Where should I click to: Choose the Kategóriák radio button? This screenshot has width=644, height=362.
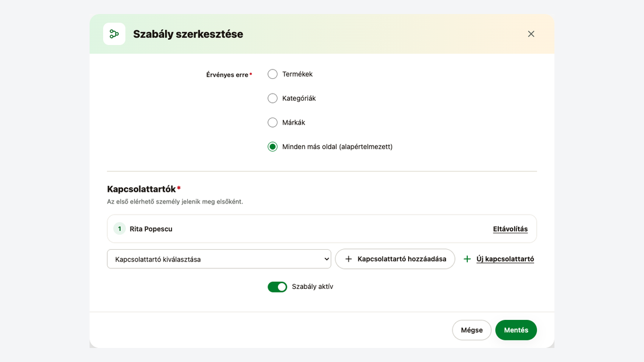[x=272, y=98]
